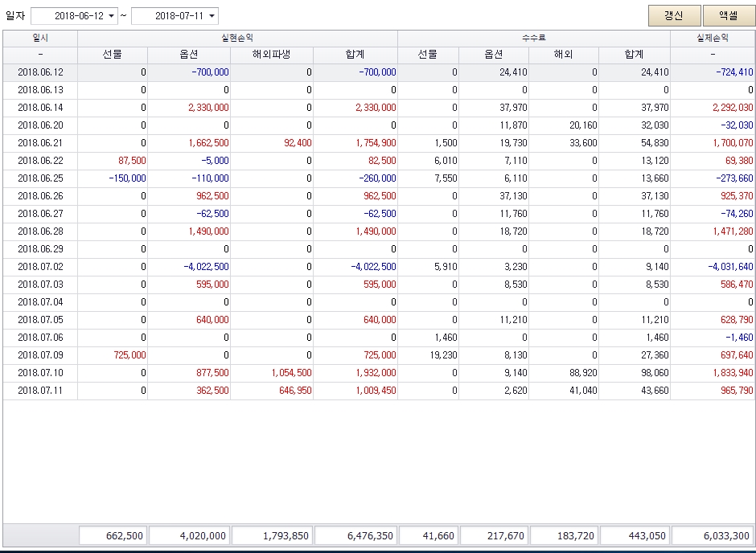Select the 2018.07.11 row date cell
Viewport: 756px width, 553px height.
click(x=40, y=391)
